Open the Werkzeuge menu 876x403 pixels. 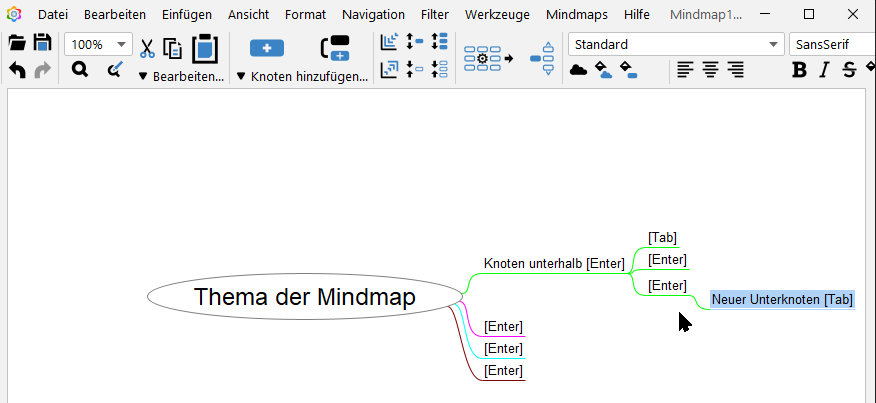click(498, 15)
